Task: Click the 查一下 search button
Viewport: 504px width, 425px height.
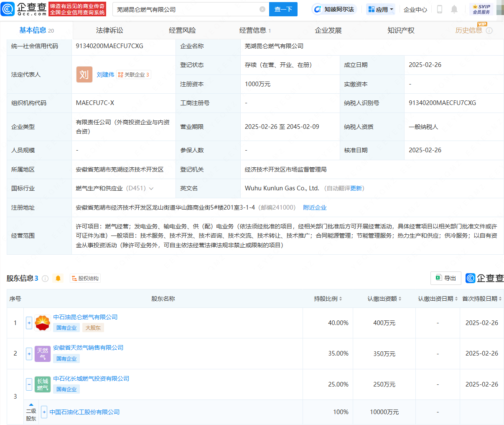Action: [x=283, y=9]
